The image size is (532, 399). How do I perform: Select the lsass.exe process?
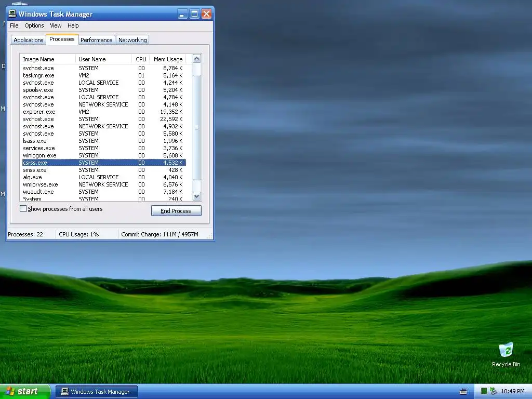[x=103, y=141]
